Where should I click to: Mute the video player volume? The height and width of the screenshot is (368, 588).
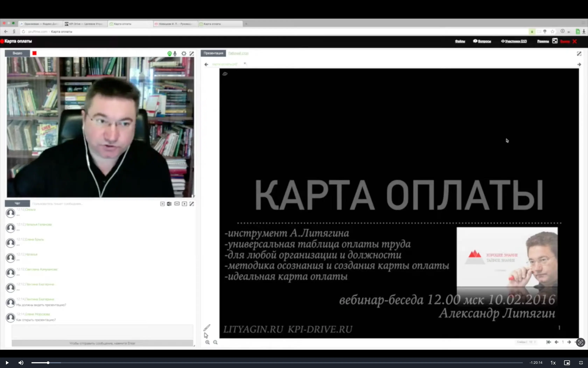coord(21,363)
